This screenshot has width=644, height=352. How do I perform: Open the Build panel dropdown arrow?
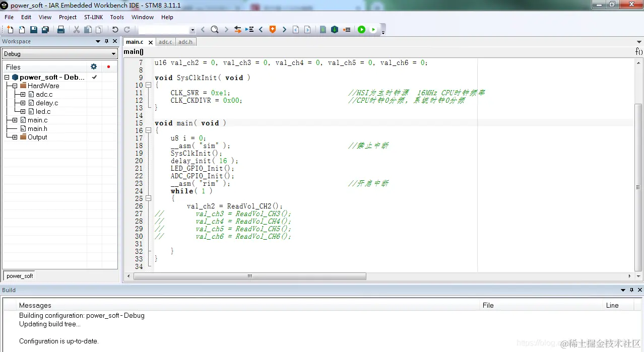click(x=623, y=290)
